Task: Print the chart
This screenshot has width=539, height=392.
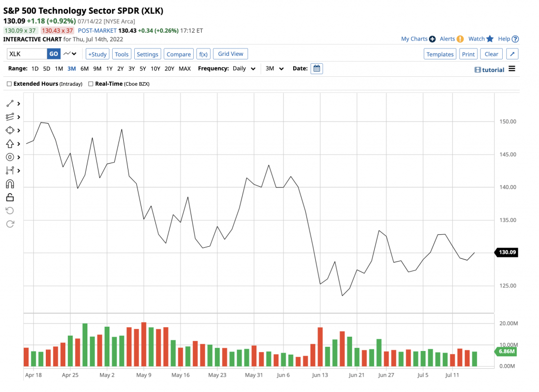Action: [468, 54]
